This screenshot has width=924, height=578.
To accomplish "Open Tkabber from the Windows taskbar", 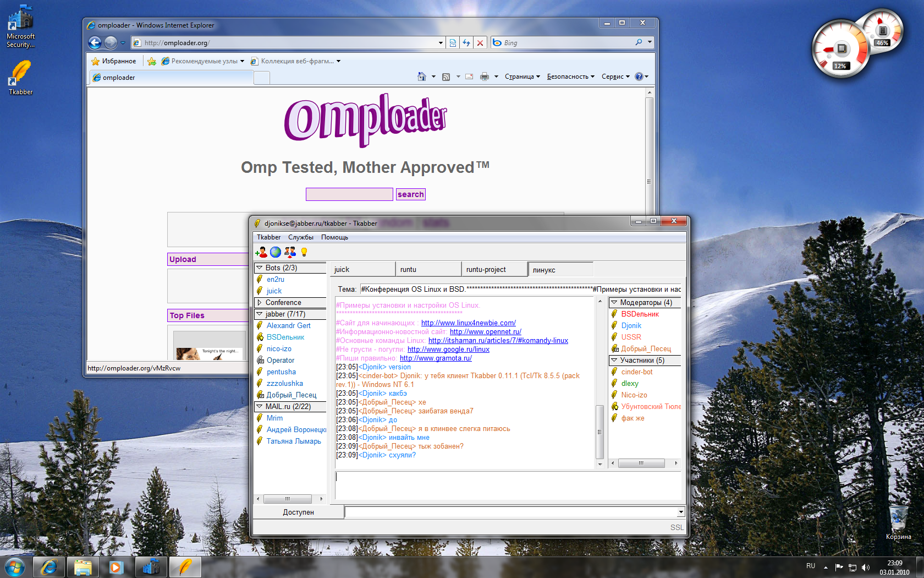I will 185,566.
